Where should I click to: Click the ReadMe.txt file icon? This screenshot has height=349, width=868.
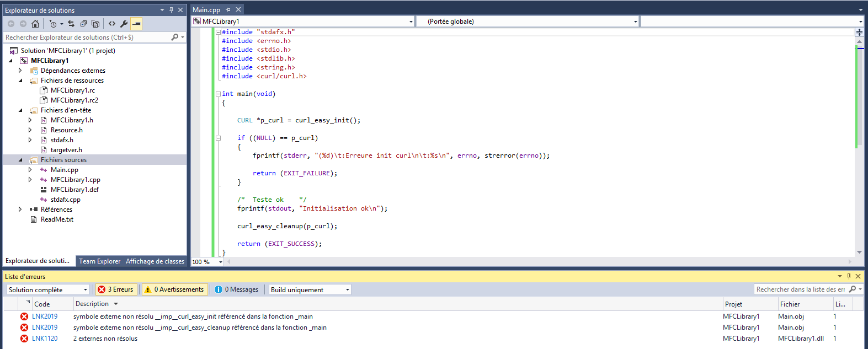tap(34, 219)
